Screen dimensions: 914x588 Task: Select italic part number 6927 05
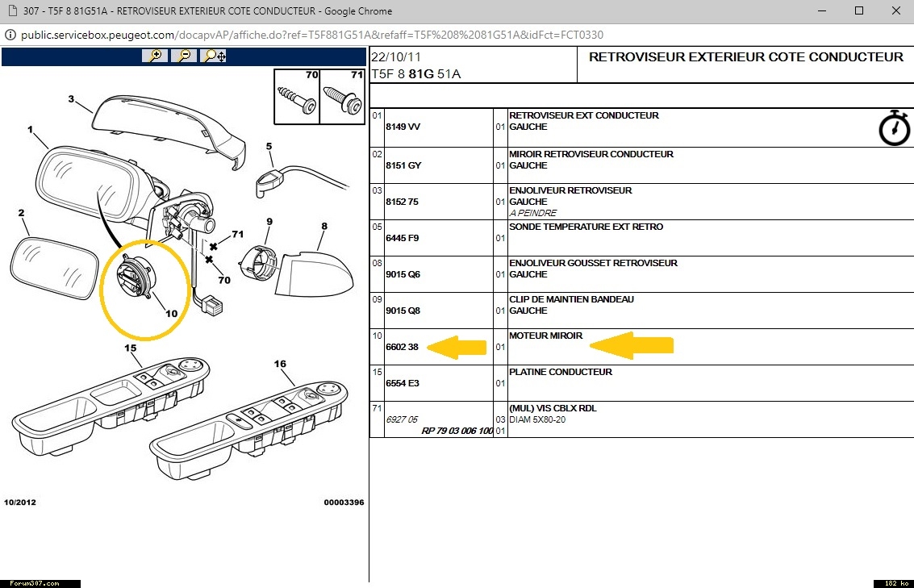pos(403,419)
